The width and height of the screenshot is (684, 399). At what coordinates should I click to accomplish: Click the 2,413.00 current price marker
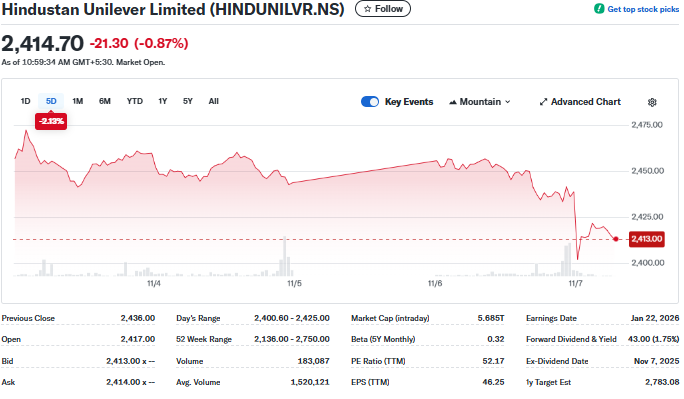click(x=646, y=239)
